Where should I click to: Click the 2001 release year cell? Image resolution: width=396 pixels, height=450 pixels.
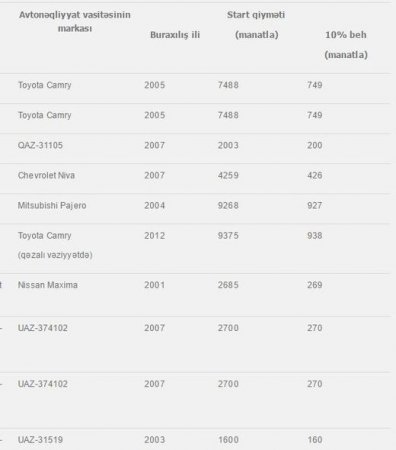point(155,285)
